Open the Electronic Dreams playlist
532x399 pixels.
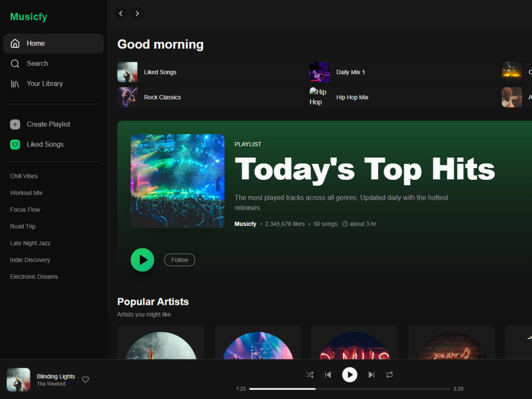[34, 277]
